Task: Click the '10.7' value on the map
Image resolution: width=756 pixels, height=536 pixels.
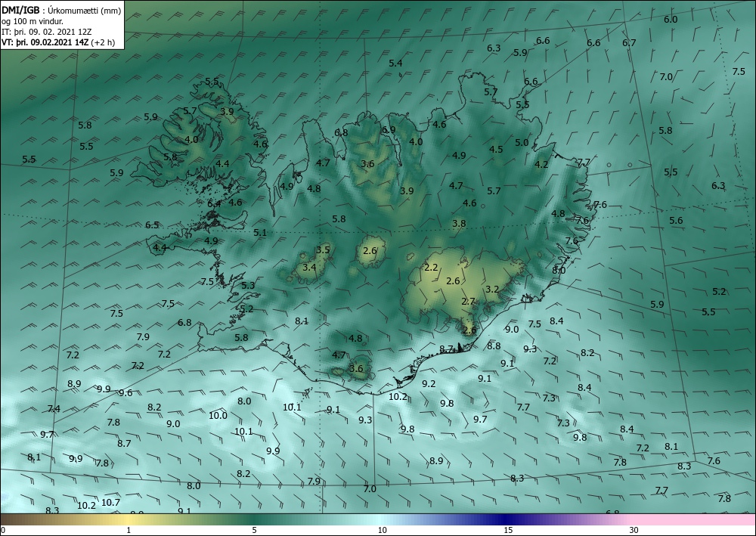Action: pos(110,502)
